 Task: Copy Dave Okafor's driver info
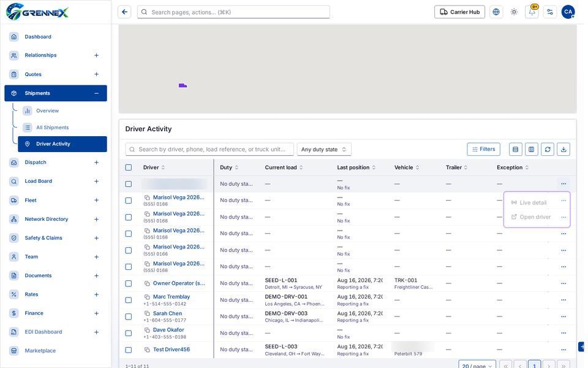(x=148, y=330)
